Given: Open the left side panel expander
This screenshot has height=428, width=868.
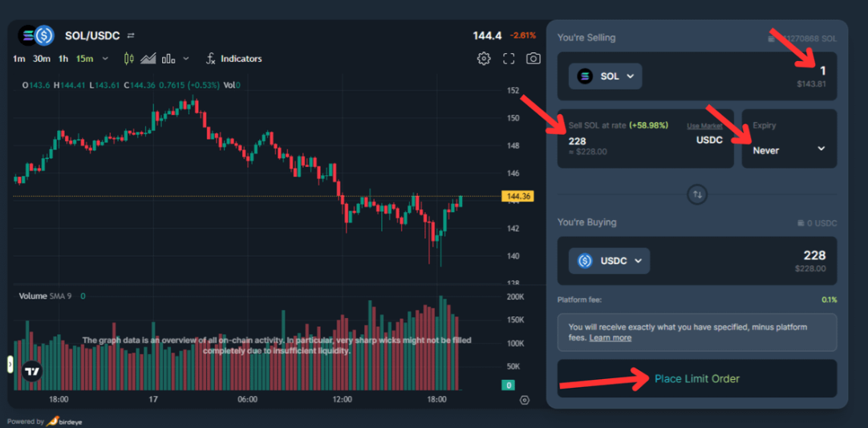Looking at the screenshot, I should [x=10, y=365].
